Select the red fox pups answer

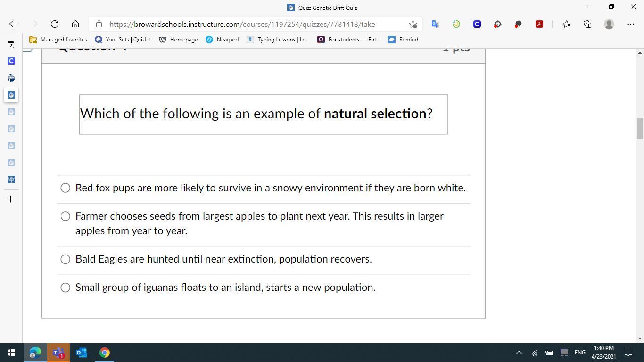pyautogui.click(x=66, y=188)
